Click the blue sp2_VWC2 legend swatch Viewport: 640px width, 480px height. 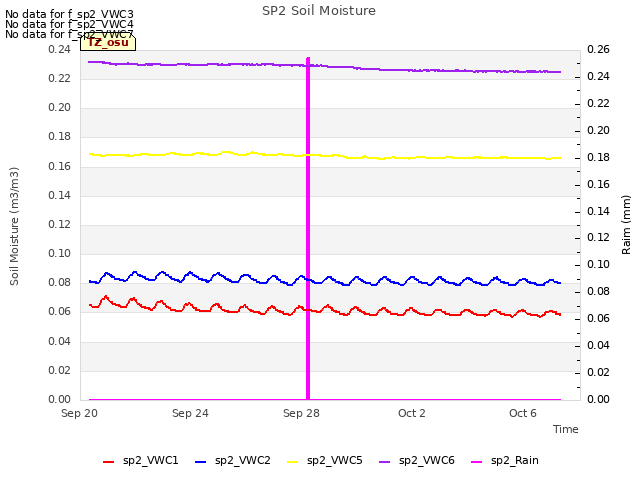tap(200, 462)
